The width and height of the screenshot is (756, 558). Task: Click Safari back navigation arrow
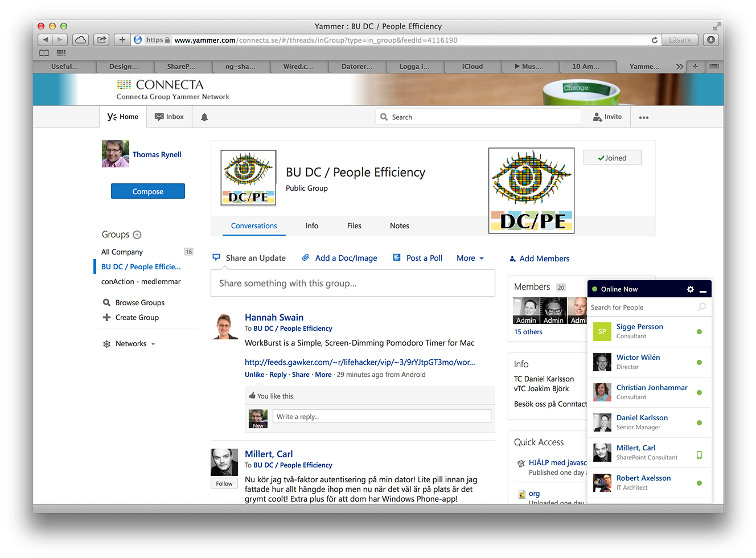(46, 40)
